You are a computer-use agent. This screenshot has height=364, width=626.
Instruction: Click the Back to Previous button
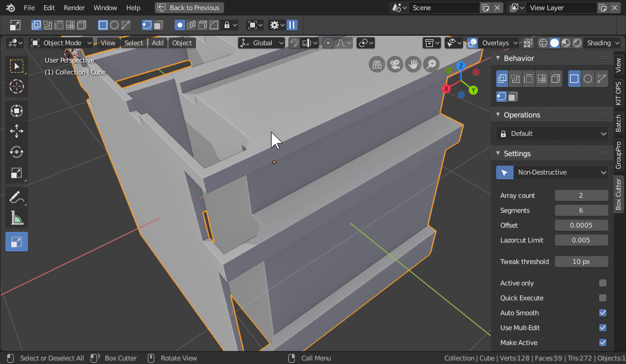click(189, 8)
